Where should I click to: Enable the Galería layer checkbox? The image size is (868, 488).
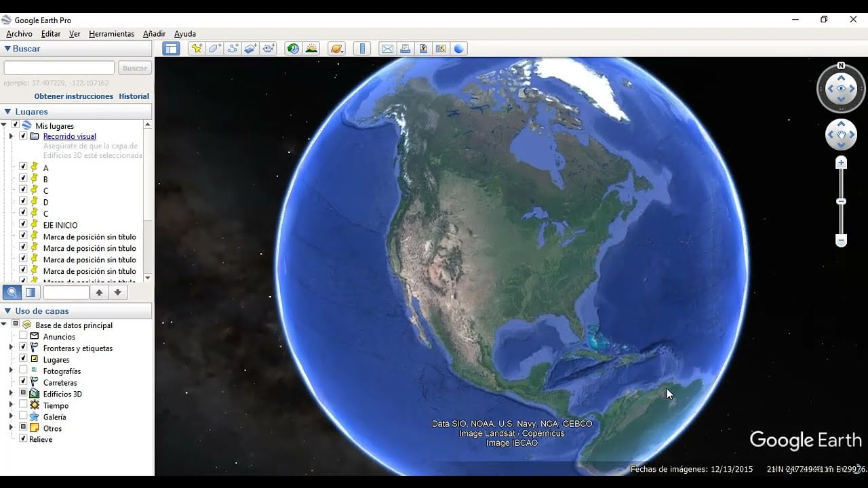23,416
